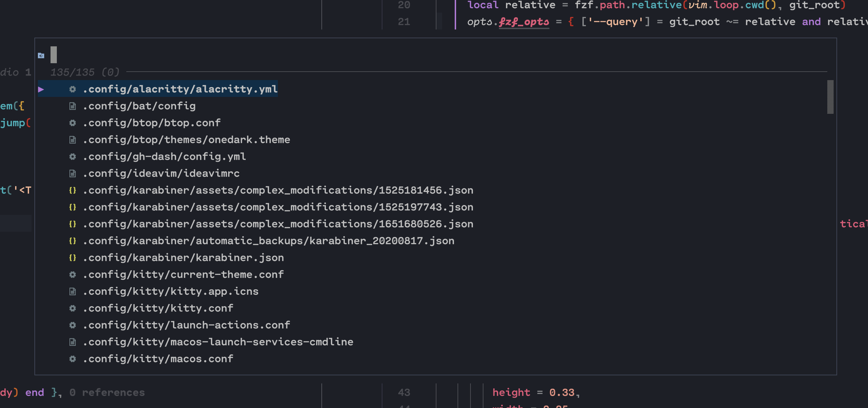This screenshot has height=408, width=868.
Task: Select the .config/alacritty/alacritty.yml entry
Action: [180, 89]
